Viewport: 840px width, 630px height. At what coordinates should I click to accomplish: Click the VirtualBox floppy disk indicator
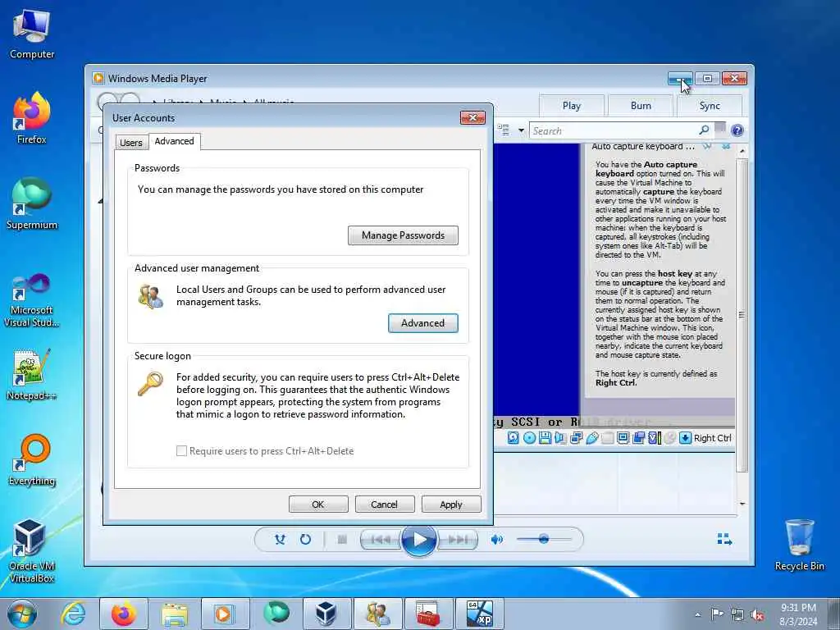tap(545, 438)
